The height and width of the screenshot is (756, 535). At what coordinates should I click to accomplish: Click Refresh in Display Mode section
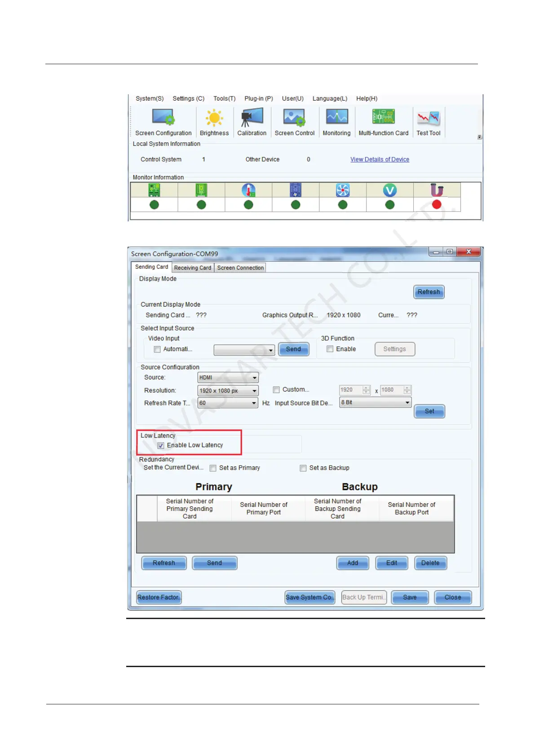tap(429, 292)
